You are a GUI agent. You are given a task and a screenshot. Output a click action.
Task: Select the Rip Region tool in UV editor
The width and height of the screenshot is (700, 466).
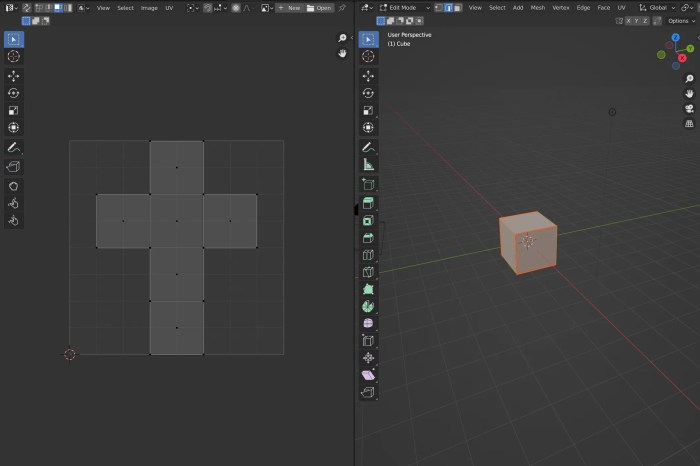(x=13, y=166)
